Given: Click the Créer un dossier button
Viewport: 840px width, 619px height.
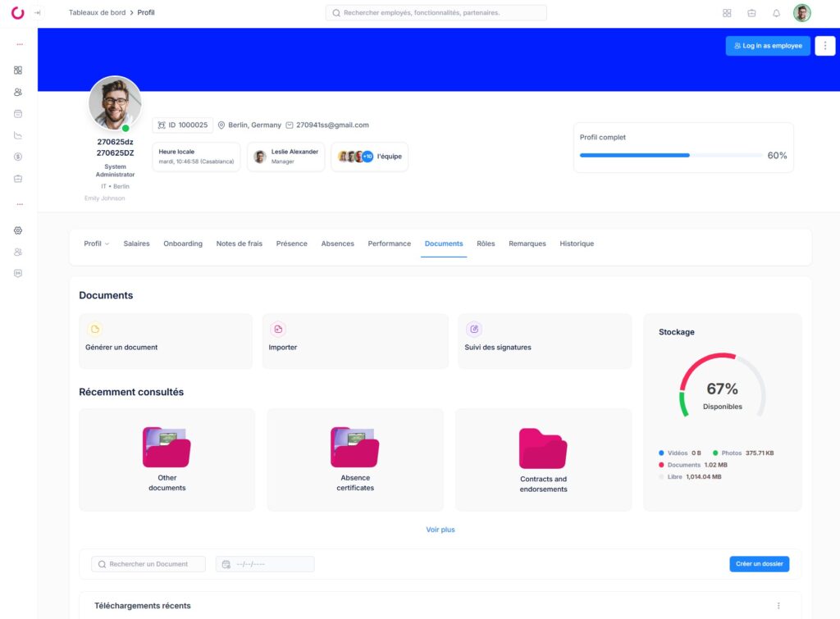Looking at the screenshot, I should pyautogui.click(x=759, y=564).
